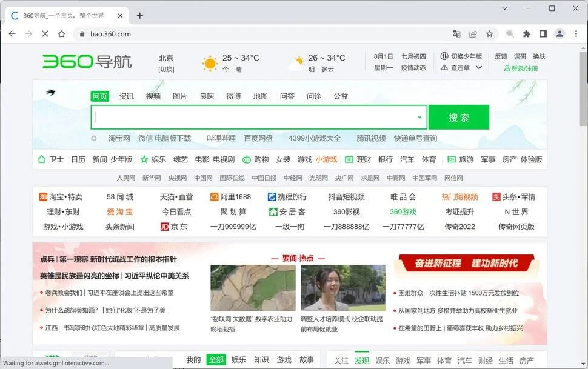Click the sunny weather icon for today
The height and width of the screenshot is (369, 588).
[x=210, y=63]
